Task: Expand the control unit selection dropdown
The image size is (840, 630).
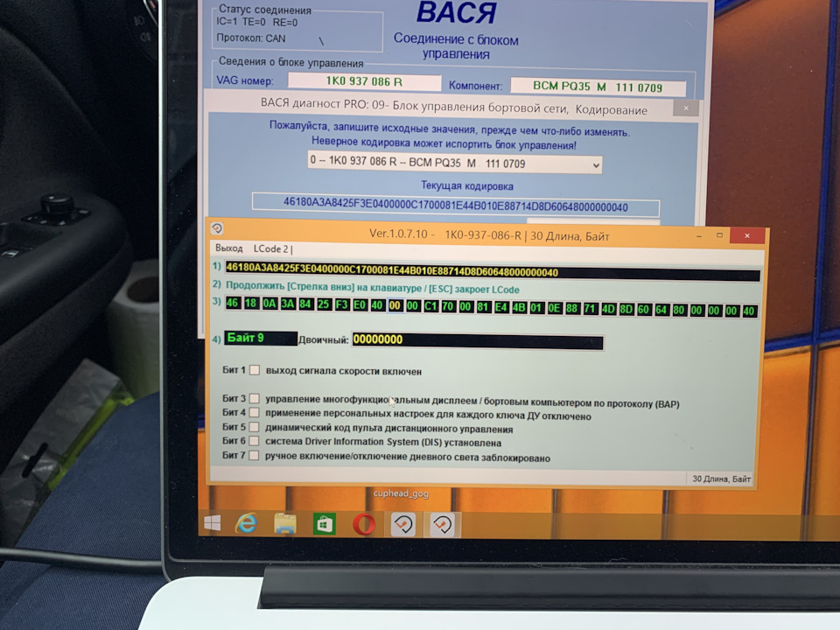Action: 596,165
